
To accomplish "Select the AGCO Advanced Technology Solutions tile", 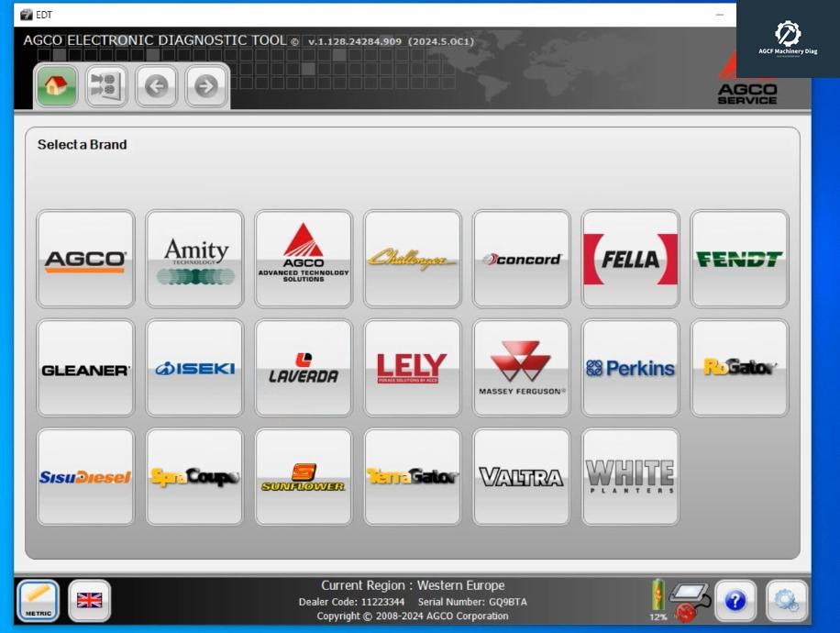I will pos(304,259).
